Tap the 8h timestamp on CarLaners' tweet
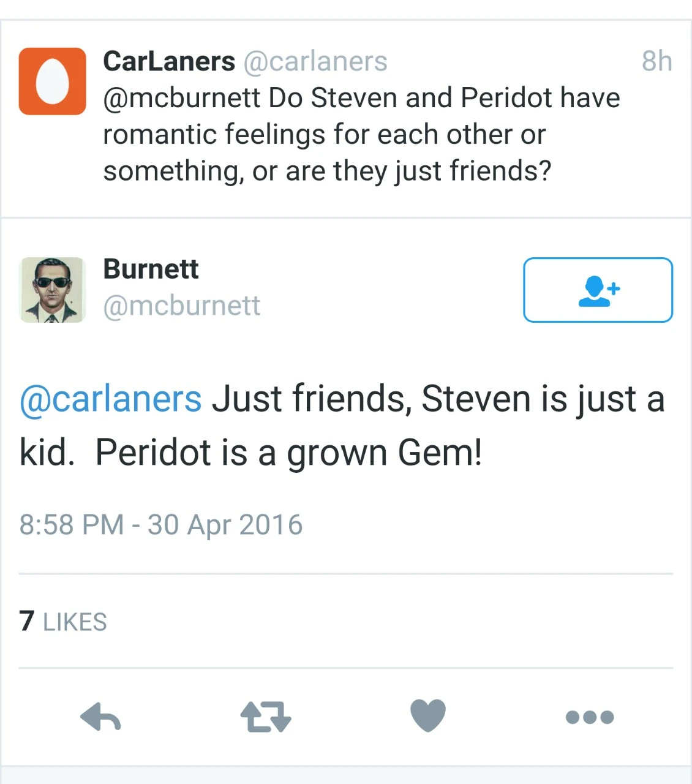Viewport: 692px width, 784px height. pos(656,61)
